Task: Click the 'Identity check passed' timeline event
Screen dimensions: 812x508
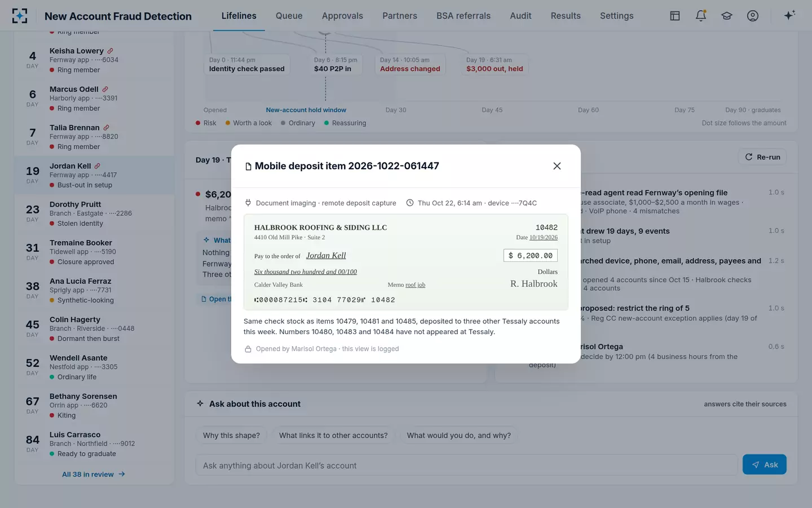Action: point(247,64)
